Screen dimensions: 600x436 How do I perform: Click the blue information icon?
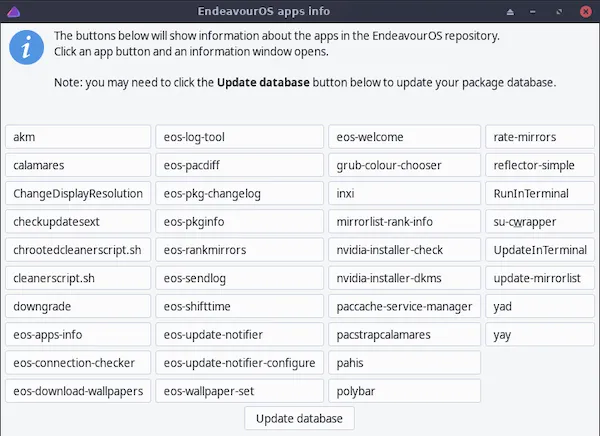pyautogui.click(x=26, y=47)
